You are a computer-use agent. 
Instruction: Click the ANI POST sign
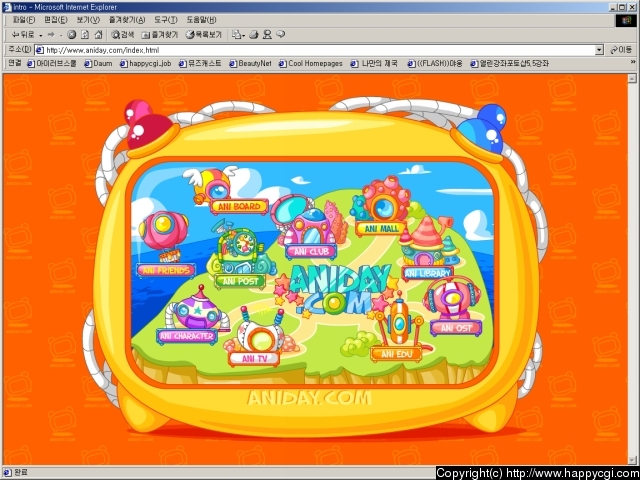click(240, 281)
